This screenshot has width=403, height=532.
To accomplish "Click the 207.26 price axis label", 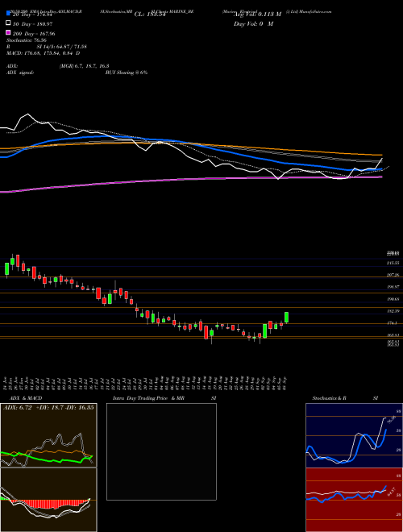I will (393, 275).
